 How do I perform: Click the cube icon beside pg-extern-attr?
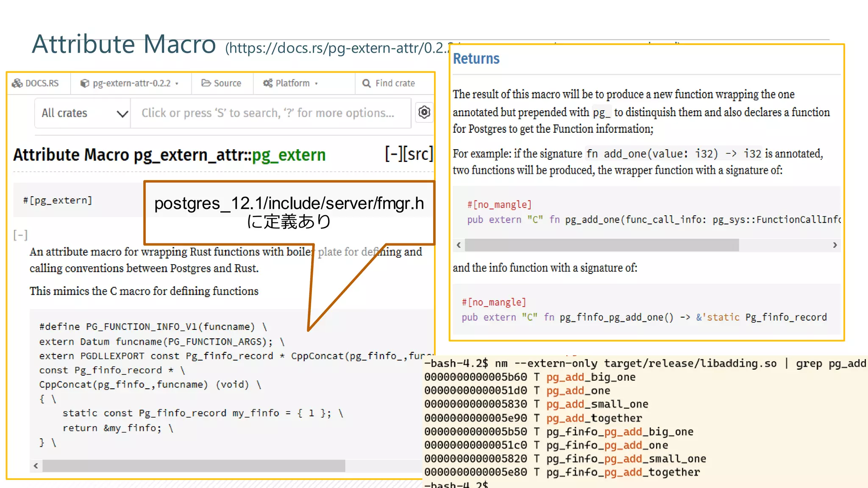coord(85,83)
